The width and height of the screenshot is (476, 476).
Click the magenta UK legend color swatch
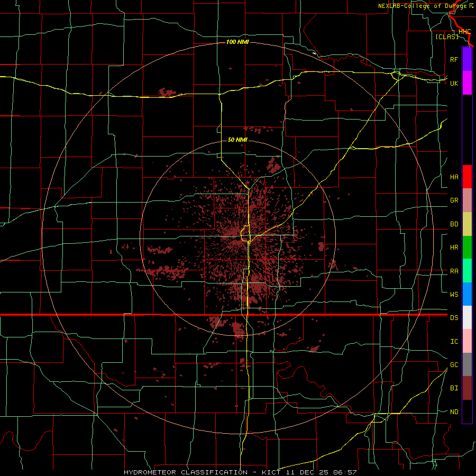click(467, 83)
